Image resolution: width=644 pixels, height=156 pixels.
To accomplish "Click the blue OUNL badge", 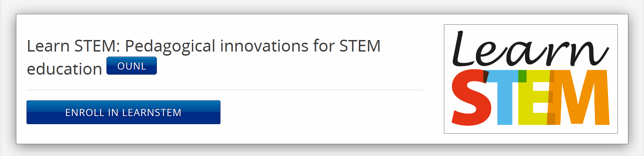I will tap(132, 66).
